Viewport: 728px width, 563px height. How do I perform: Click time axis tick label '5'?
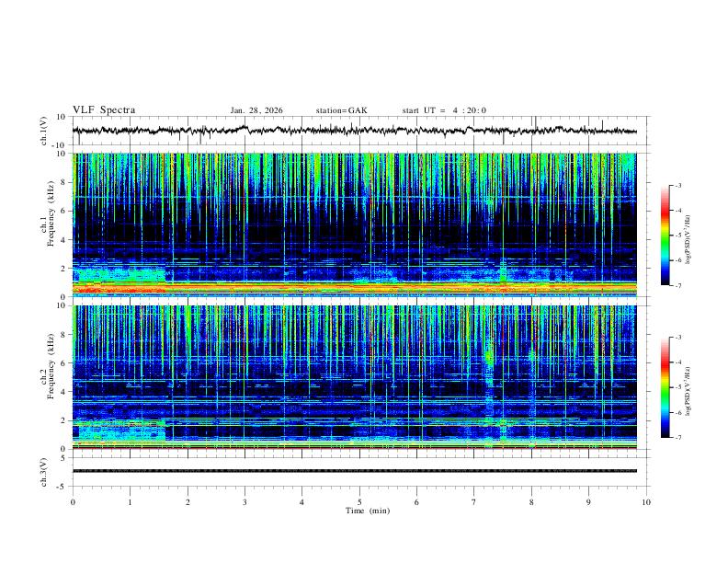click(x=359, y=502)
